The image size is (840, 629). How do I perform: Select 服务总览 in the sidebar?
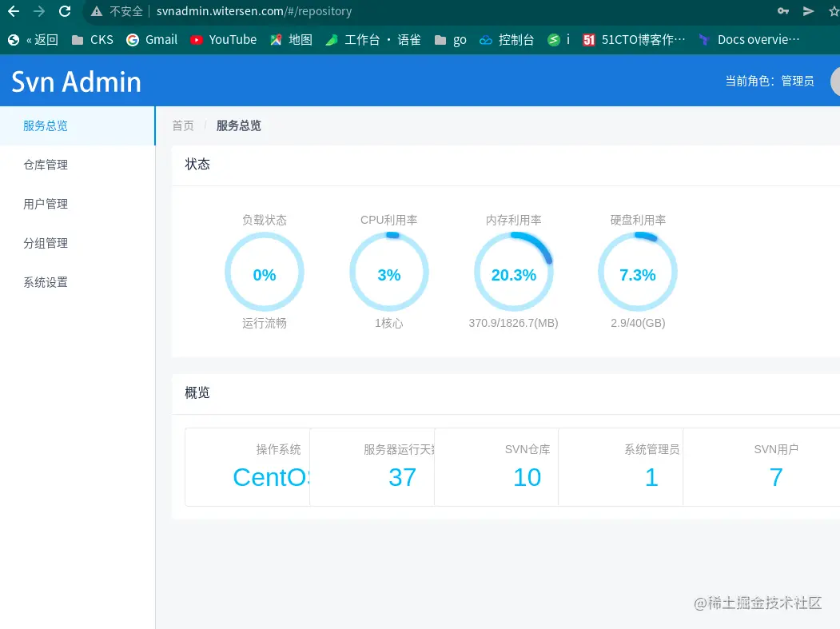click(x=78, y=126)
